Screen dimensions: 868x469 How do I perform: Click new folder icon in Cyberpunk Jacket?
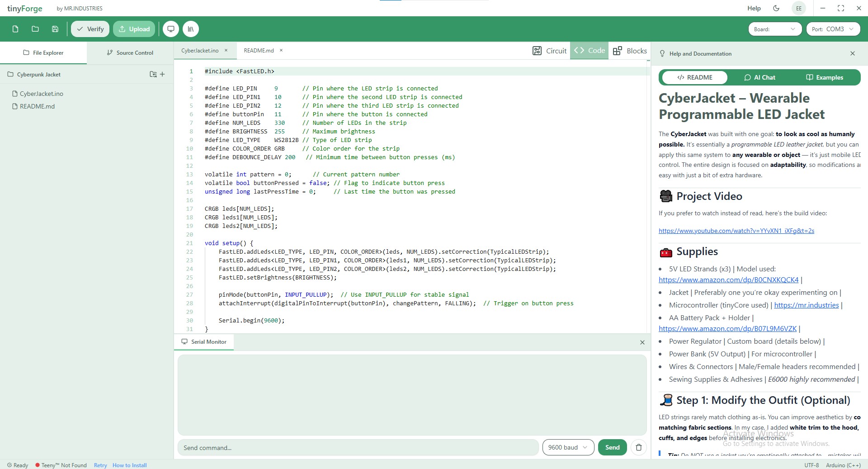[x=153, y=74]
